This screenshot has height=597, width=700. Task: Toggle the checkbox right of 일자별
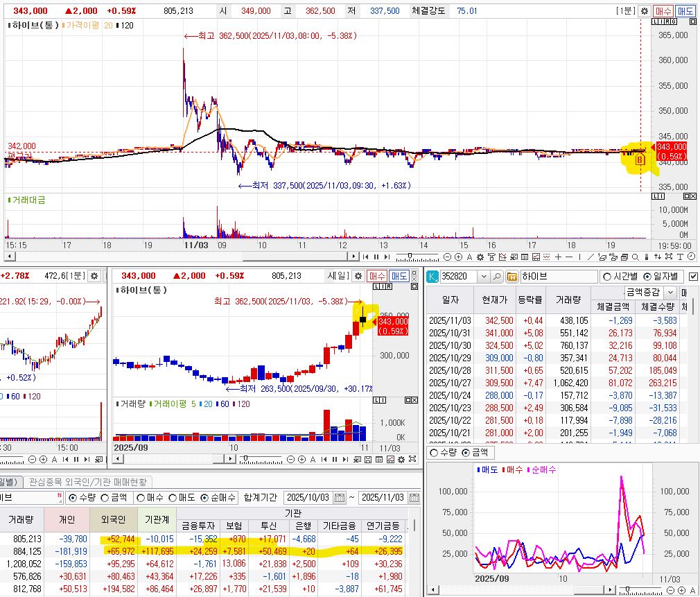[693, 277]
